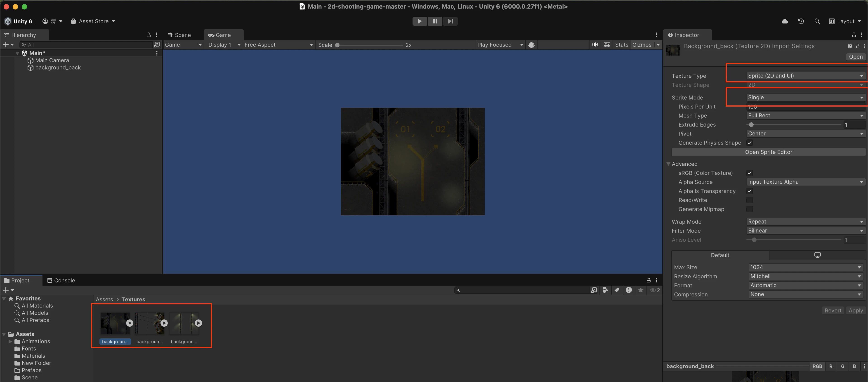Open the Pivot dropdown
The width and height of the screenshot is (868, 382).
pos(806,134)
